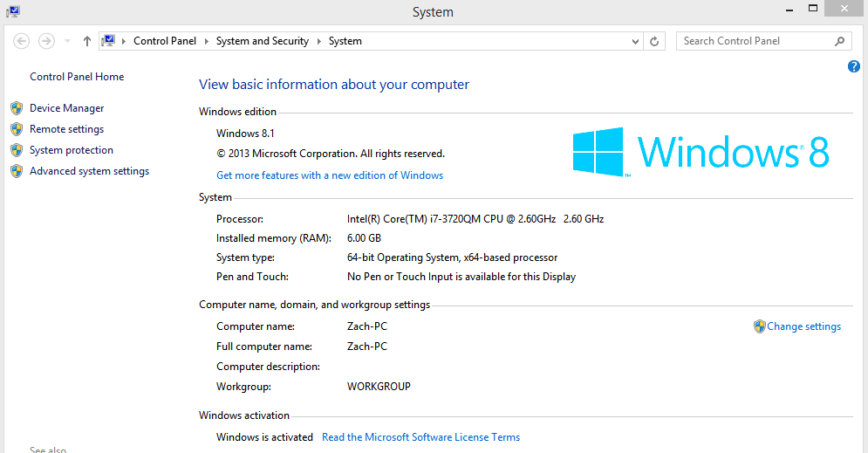Expand the address bar history dropdown

click(x=635, y=41)
